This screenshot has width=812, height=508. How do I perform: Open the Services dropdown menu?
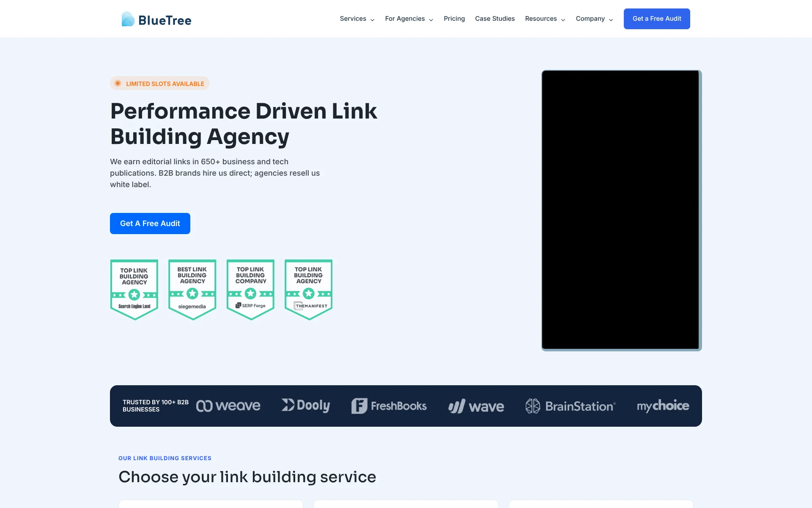tap(357, 19)
